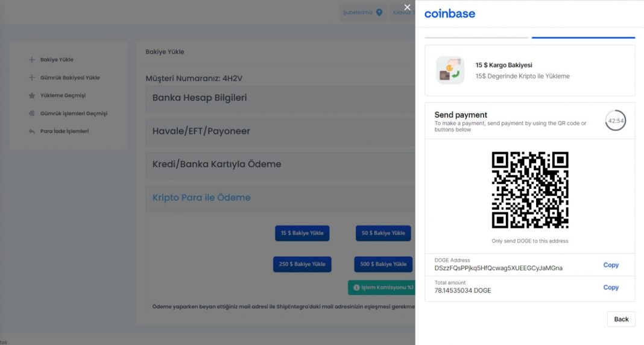Click the Gümrük İşlemleri Geçmişi sidebar icon
Viewport: 644px width, 345px height.
(x=31, y=113)
